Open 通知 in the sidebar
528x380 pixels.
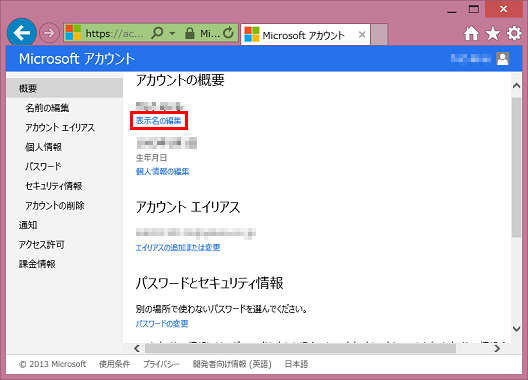point(28,225)
